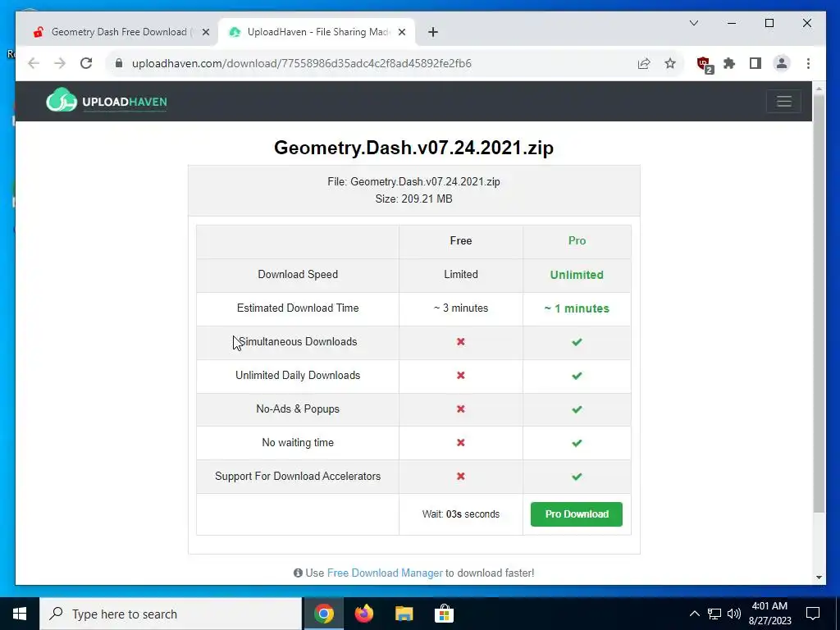The image size is (840, 630).
Task: Open the Windows Start menu
Action: [20, 614]
